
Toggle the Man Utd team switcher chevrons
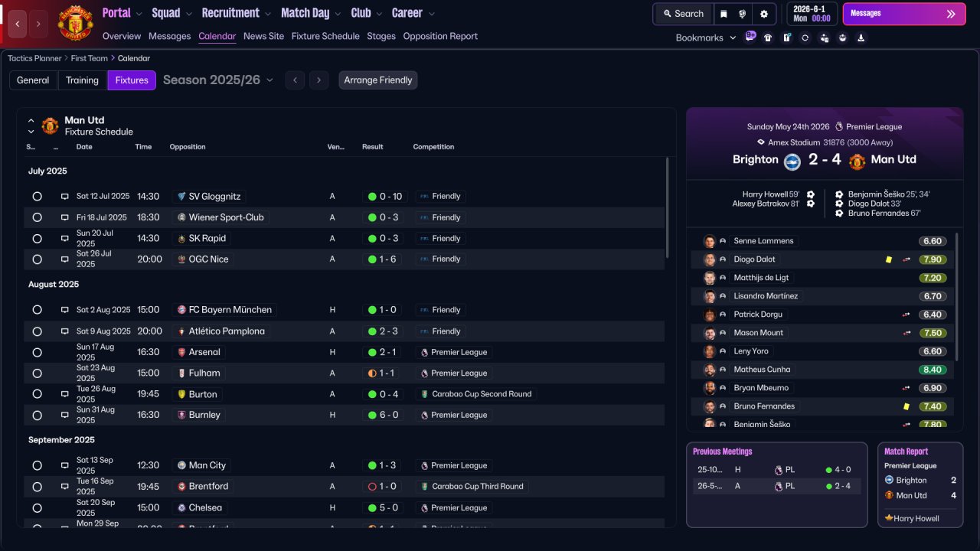(x=31, y=126)
